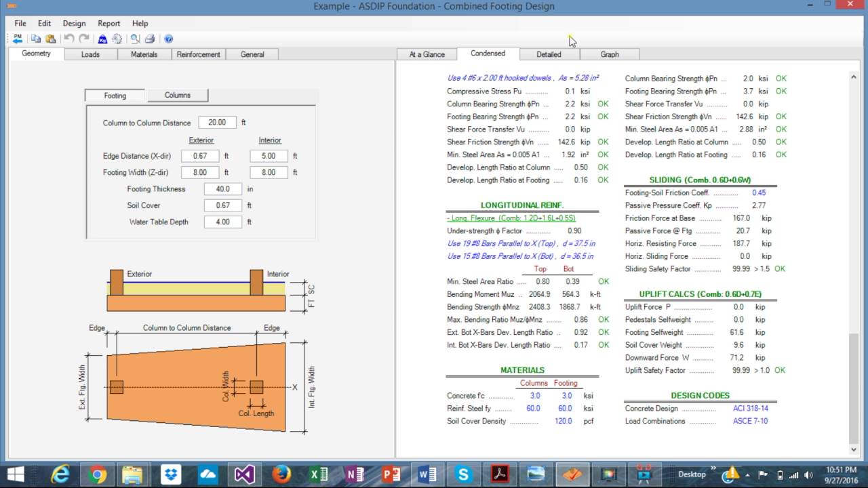
Task: Click the Print Preview magnifier icon
Action: [135, 39]
